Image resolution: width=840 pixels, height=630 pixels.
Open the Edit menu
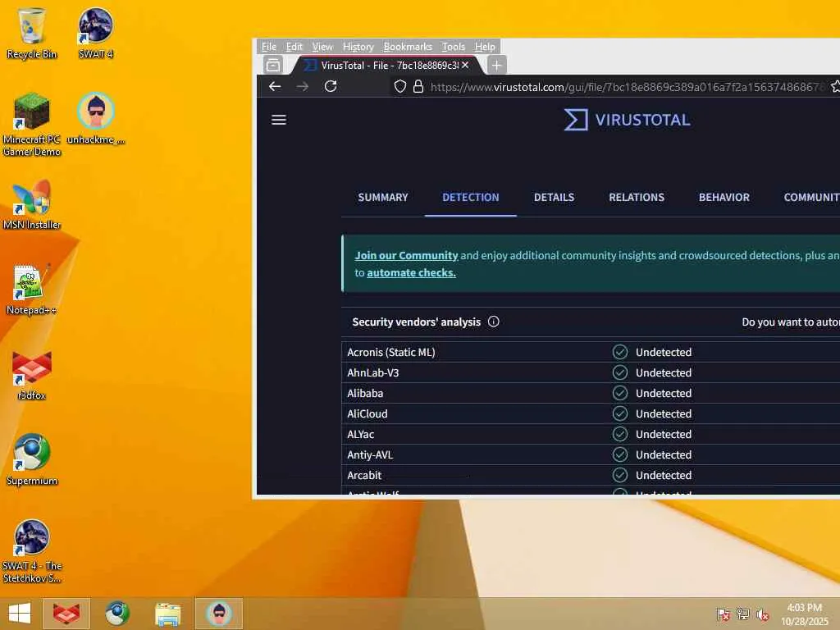tap(294, 47)
